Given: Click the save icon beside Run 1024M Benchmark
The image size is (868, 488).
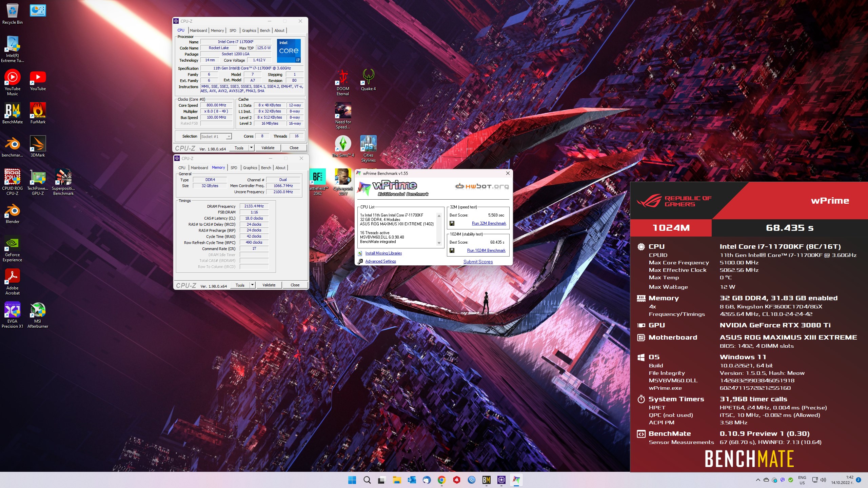Looking at the screenshot, I should pos(452,250).
